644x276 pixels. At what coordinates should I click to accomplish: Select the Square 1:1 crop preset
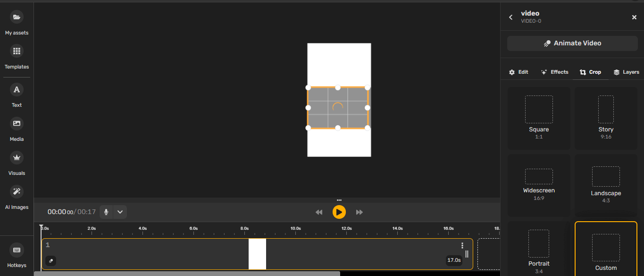coord(539,117)
